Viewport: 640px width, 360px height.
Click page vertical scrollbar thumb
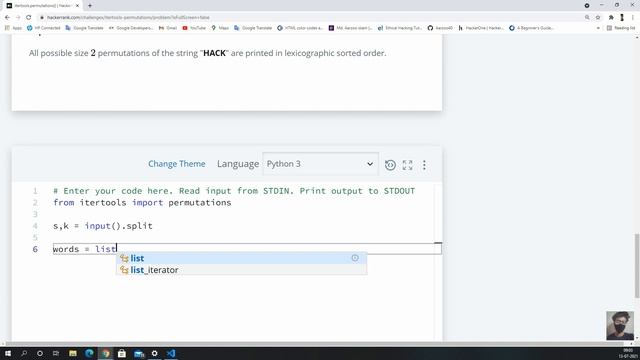(x=637, y=266)
